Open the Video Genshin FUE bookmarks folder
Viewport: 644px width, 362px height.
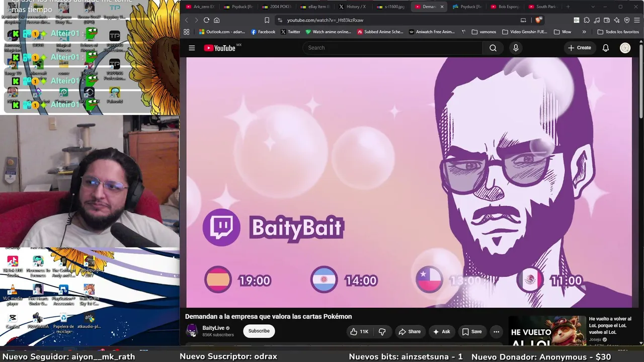tap(525, 32)
